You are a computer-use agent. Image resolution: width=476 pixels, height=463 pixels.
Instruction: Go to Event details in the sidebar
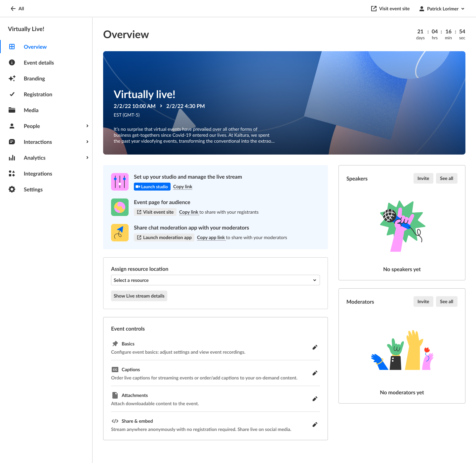coord(39,63)
